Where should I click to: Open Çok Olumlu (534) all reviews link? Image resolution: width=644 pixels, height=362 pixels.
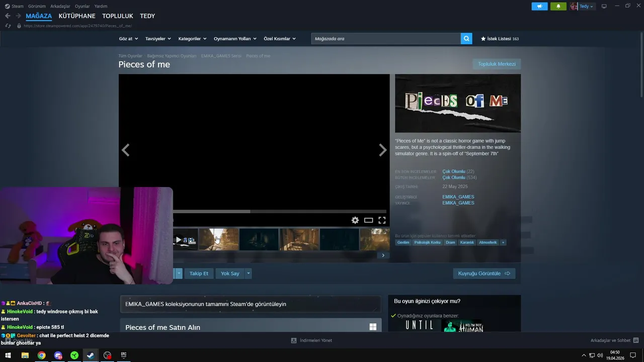click(459, 177)
